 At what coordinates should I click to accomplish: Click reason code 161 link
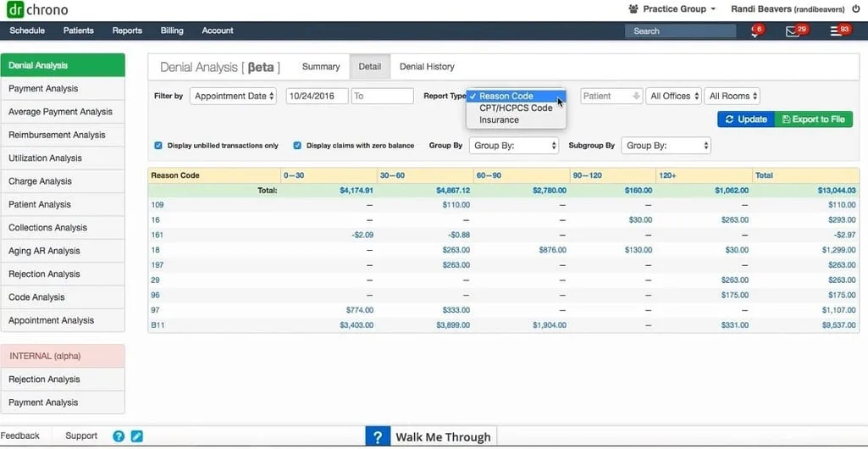tap(158, 235)
